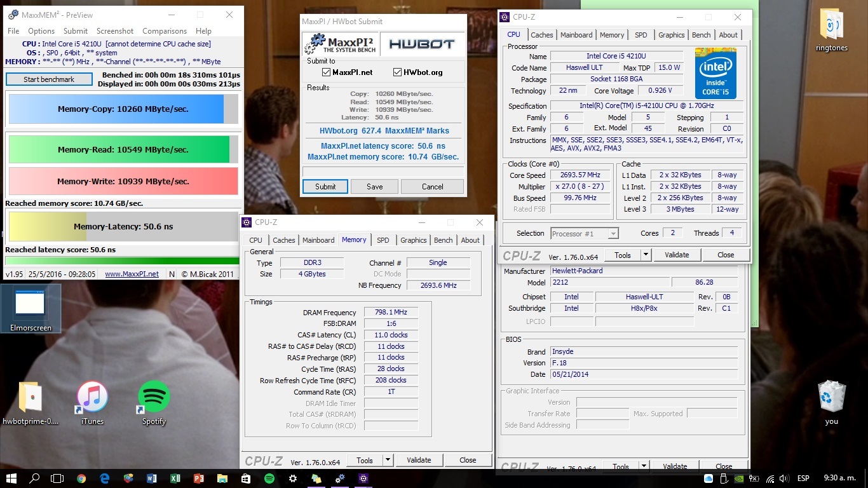Select the recycle bin named you

click(832, 402)
